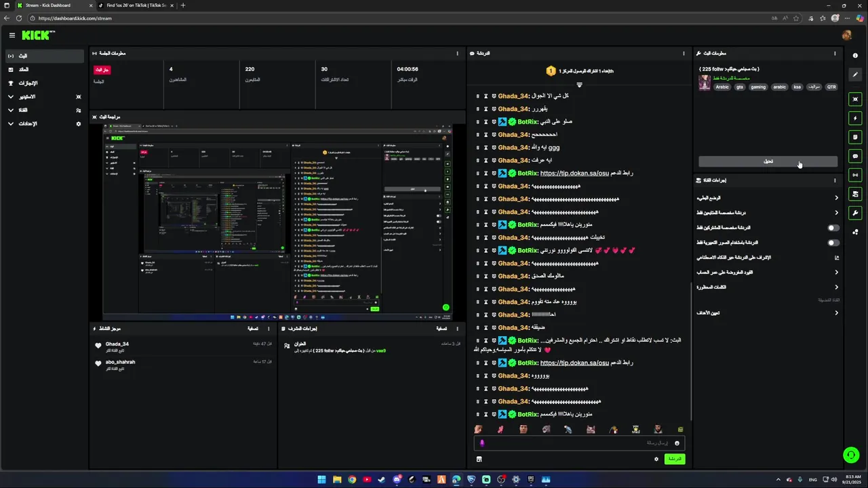
Task: Open Chrome from the taskbar
Action: tap(352, 480)
